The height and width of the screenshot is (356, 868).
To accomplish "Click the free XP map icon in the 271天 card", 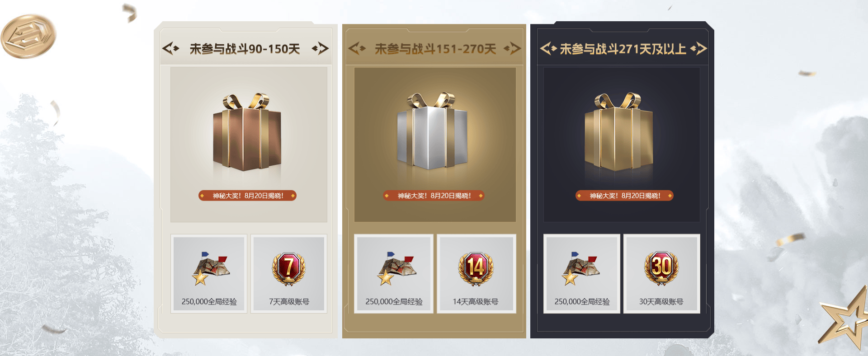I will coord(581,269).
